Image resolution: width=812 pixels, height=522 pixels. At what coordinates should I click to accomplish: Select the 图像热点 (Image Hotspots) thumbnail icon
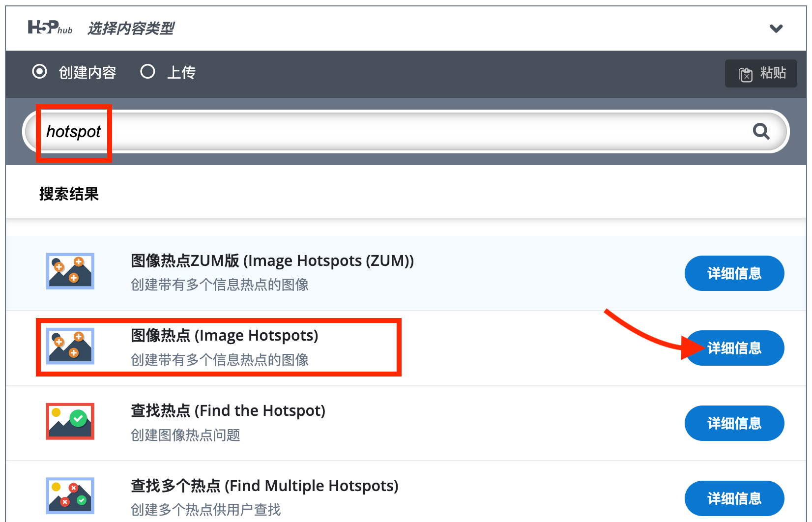pos(69,346)
